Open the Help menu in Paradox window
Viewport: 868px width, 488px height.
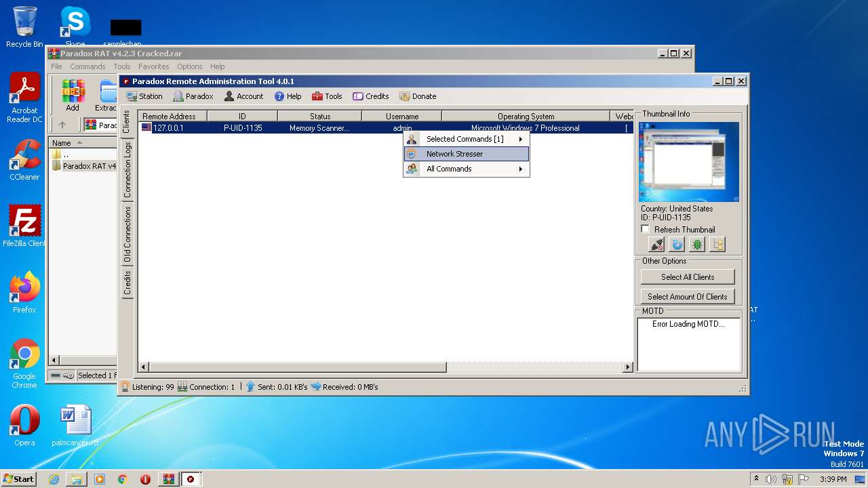(288, 96)
